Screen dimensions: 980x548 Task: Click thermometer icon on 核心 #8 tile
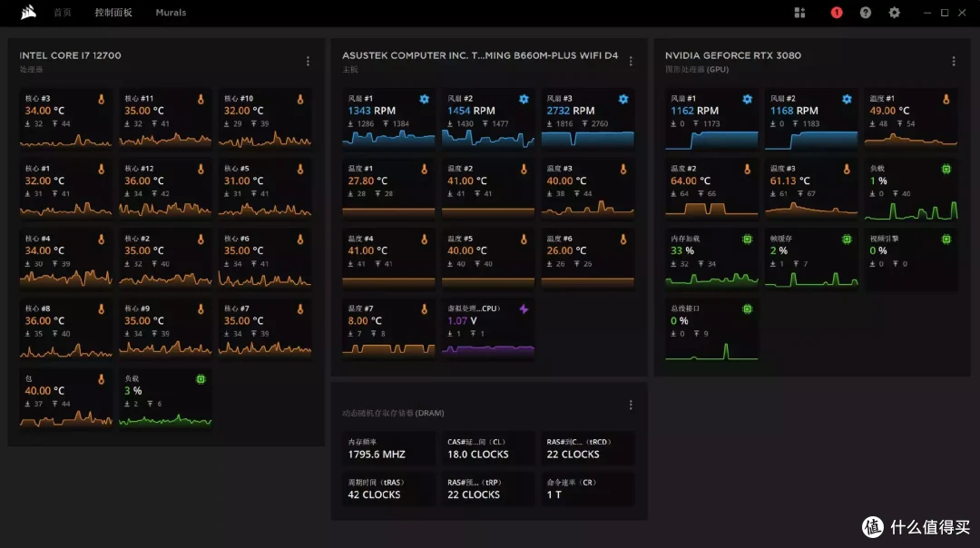[102, 308]
